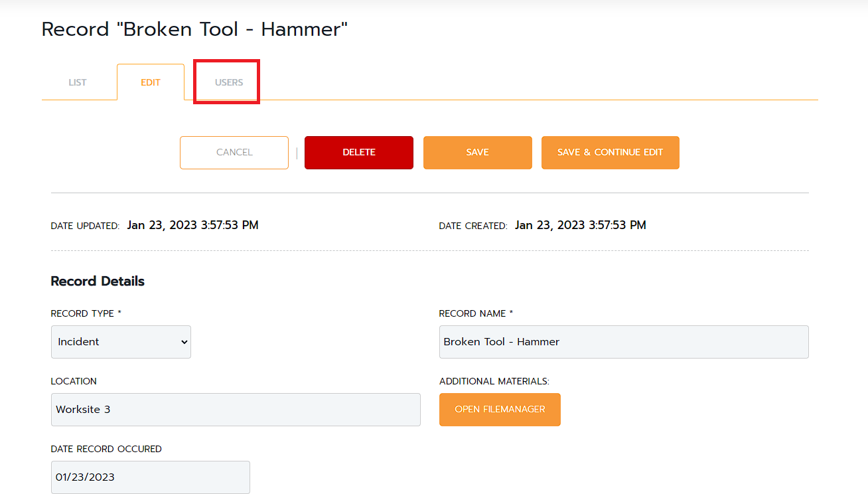Click the ADDITIONAL MATERIALS label
Viewport: 868px width, 494px height.
coord(494,381)
